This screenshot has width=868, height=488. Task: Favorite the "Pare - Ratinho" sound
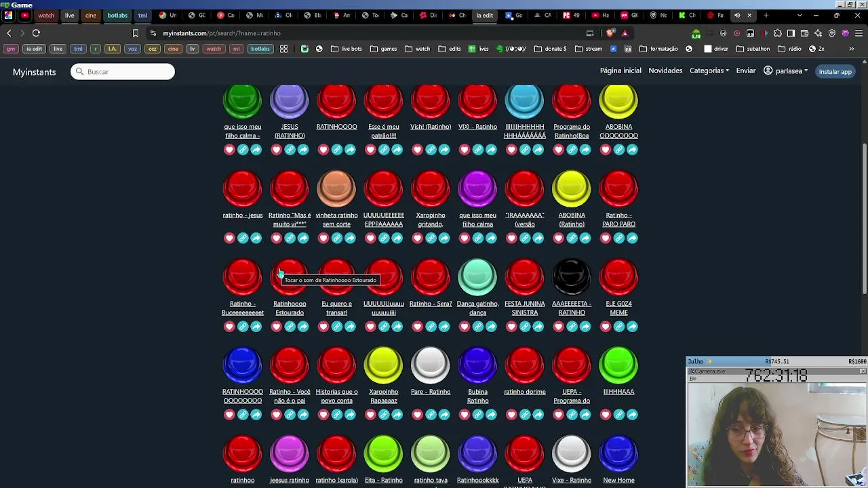coord(417,415)
